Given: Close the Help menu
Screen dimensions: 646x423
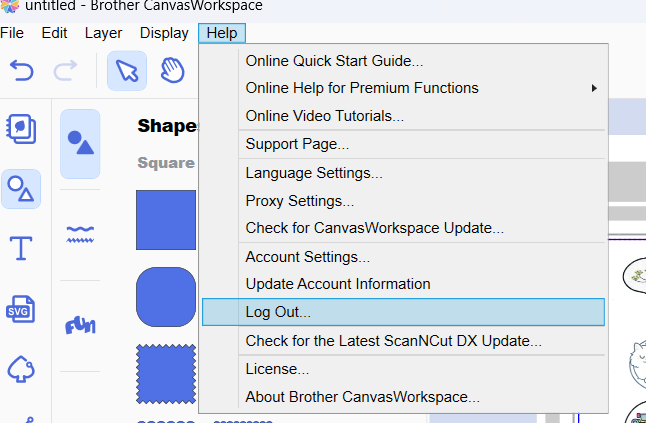Looking at the screenshot, I should tap(222, 33).
